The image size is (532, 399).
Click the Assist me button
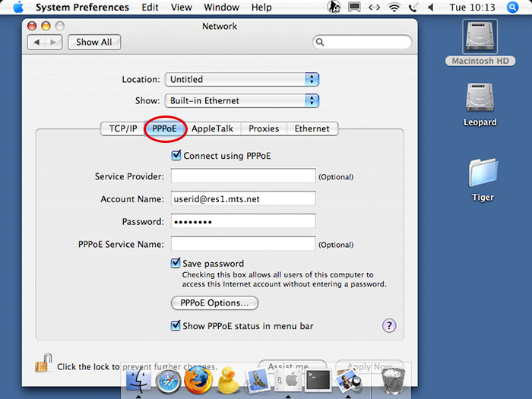(292, 366)
